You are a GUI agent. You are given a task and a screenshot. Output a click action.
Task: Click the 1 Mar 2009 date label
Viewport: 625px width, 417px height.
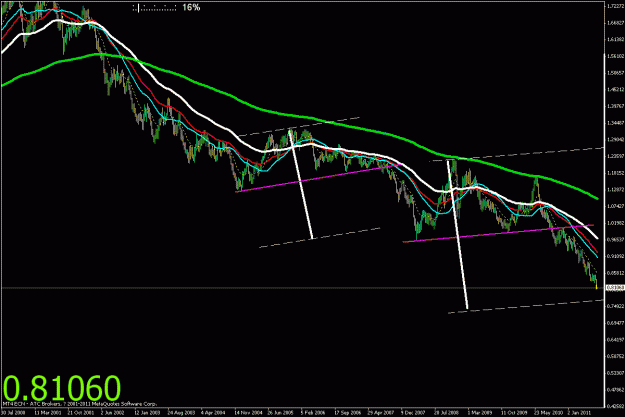point(480,413)
